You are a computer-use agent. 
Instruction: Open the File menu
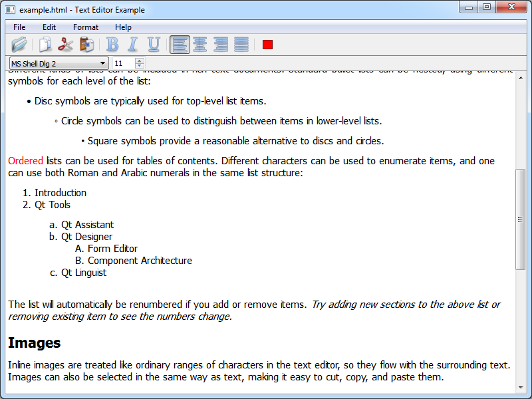tap(19, 27)
